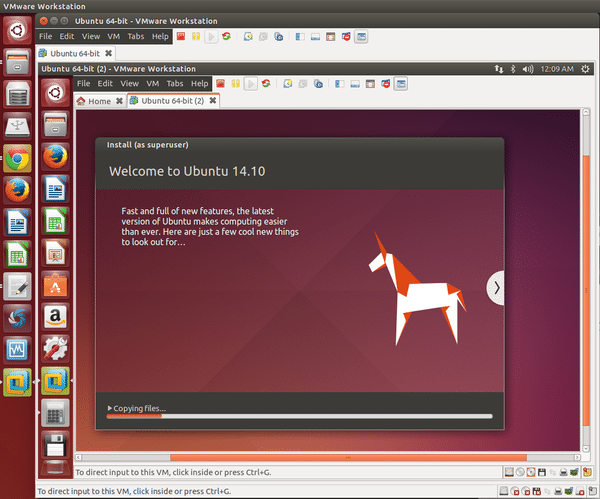The height and width of the screenshot is (499, 600).
Task: Click the yellow Suspend icon in inner VMware toolbar
Action: click(x=235, y=83)
